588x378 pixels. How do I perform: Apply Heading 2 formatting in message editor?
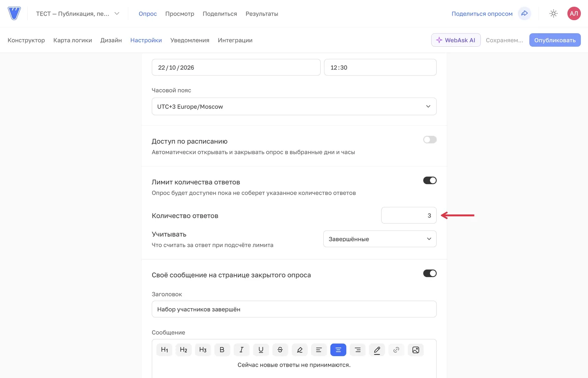tap(184, 350)
